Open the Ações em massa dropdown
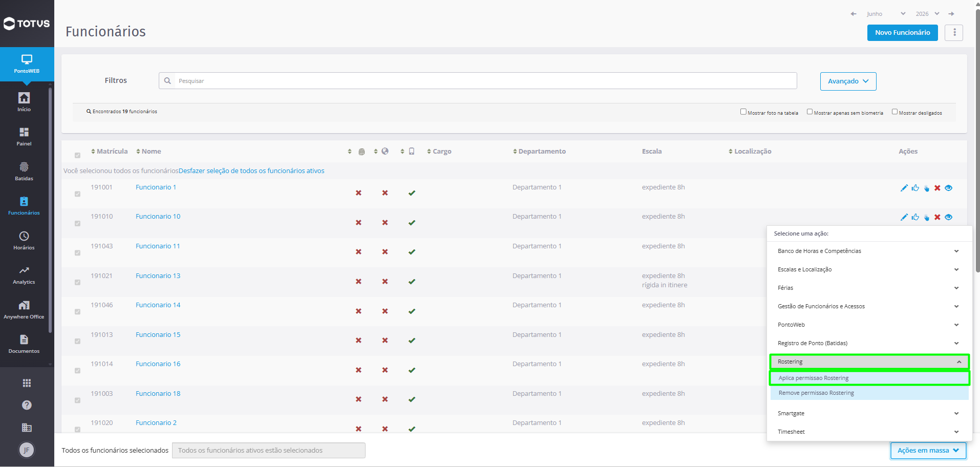The height and width of the screenshot is (467, 980). (x=928, y=450)
